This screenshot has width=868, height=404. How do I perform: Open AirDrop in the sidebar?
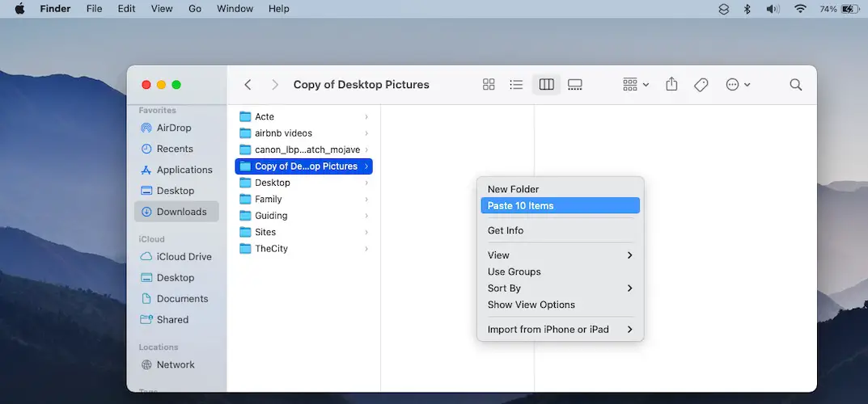(173, 128)
